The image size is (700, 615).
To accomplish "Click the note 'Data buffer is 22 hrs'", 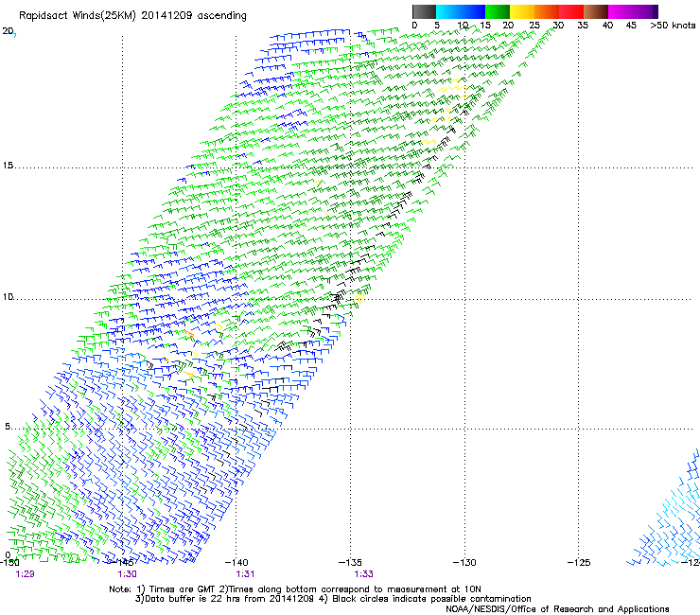I will pos(193,599).
